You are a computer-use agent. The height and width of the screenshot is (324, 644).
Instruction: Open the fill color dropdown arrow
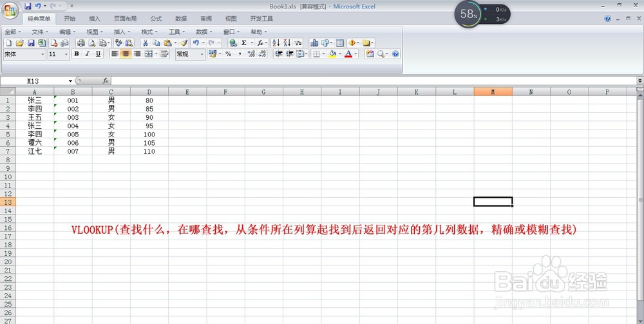click(x=340, y=54)
